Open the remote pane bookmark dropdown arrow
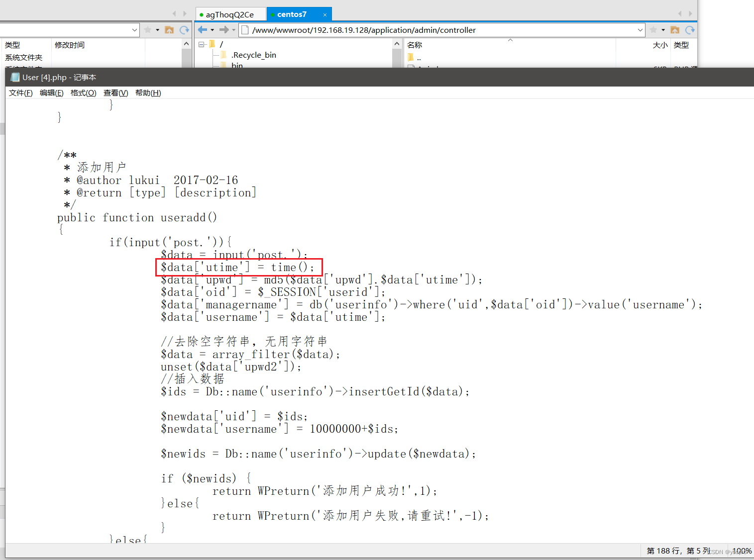The width and height of the screenshot is (754, 560). [x=663, y=30]
